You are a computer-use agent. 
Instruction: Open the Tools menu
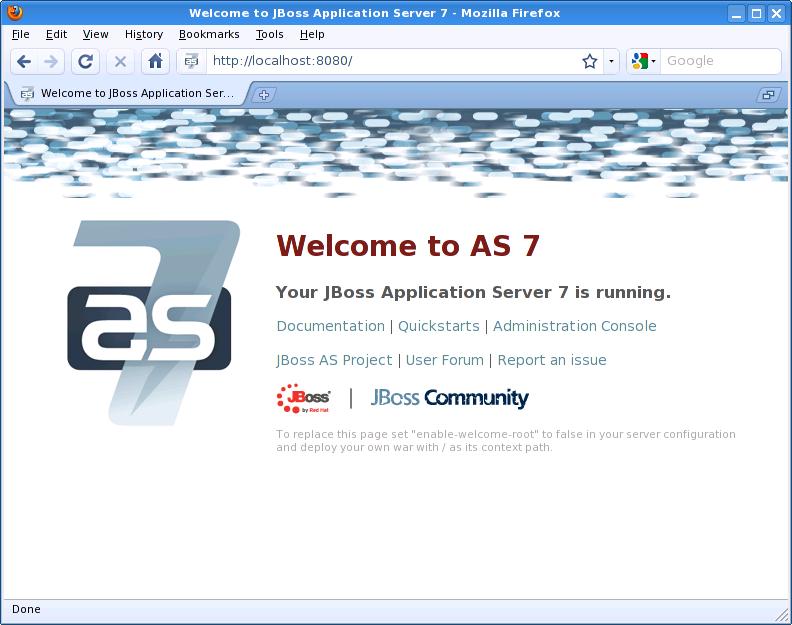pyautogui.click(x=269, y=34)
